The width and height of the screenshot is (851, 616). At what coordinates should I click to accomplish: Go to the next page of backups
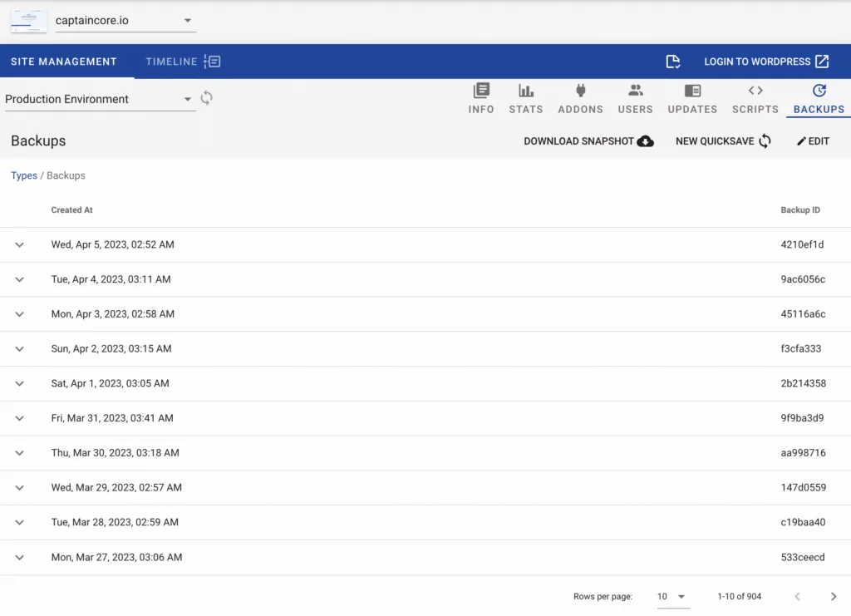click(834, 596)
